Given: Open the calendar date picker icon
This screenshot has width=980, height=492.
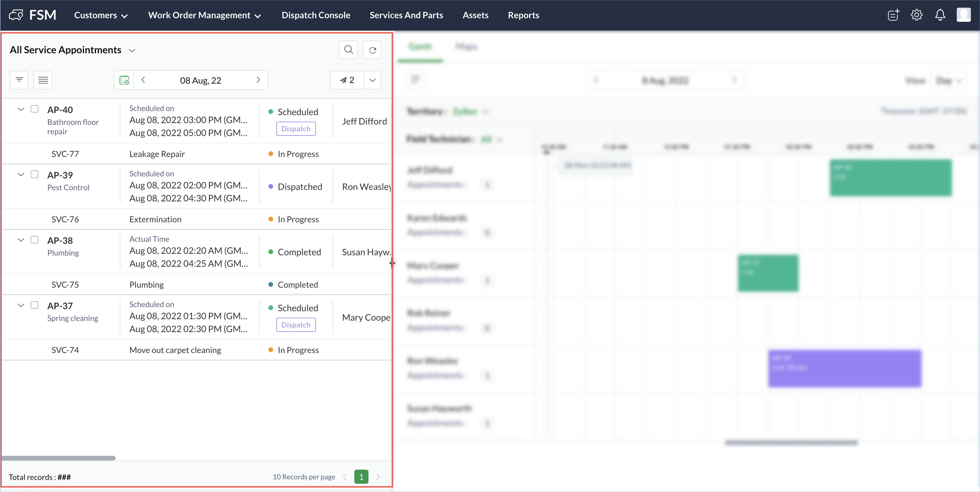Looking at the screenshot, I should 124,80.
